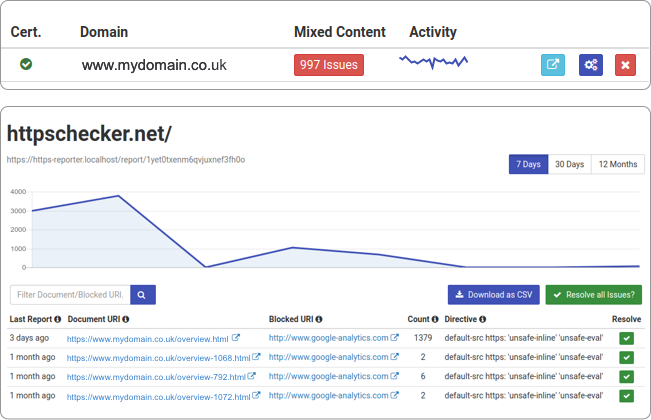The image size is (651, 420).
Task: Switch chart to 7 Days tab
Action: tap(528, 164)
